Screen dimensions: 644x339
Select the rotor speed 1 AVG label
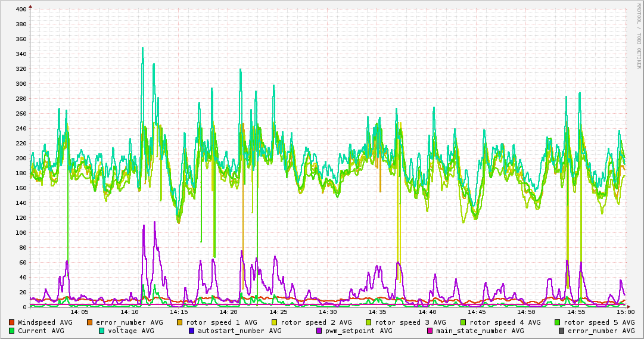[222, 322]
